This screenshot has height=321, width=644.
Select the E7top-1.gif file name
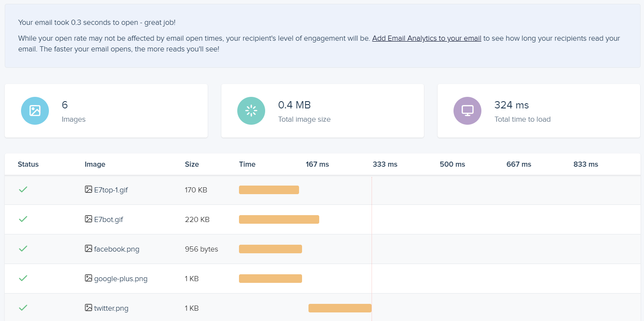coord(111,190)
